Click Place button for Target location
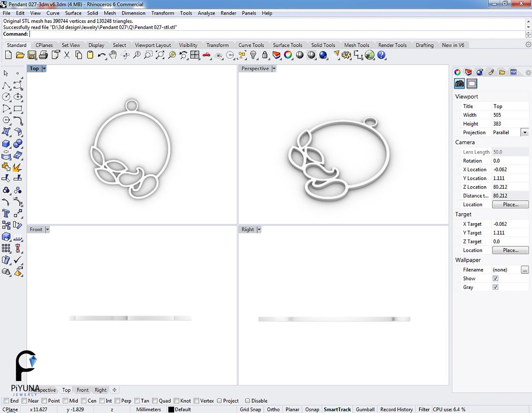Screen dimensions: 532x413 511,250
